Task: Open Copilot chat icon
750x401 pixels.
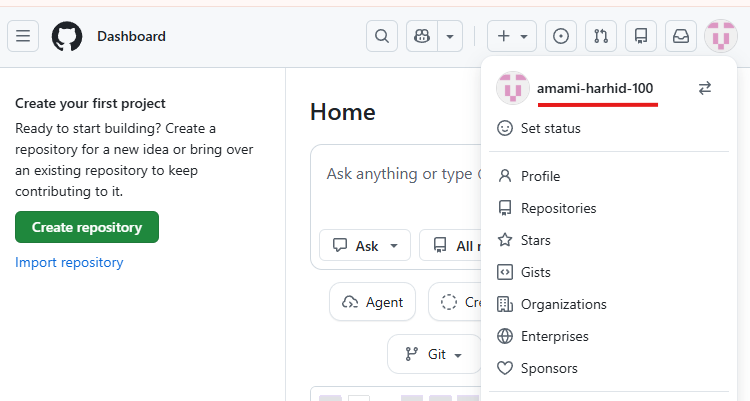Action: pos(422,36)
